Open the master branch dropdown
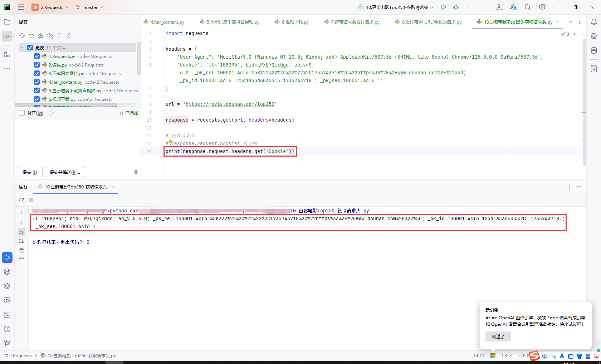Viewport: 601px width, 364px height. pos(89,7)
